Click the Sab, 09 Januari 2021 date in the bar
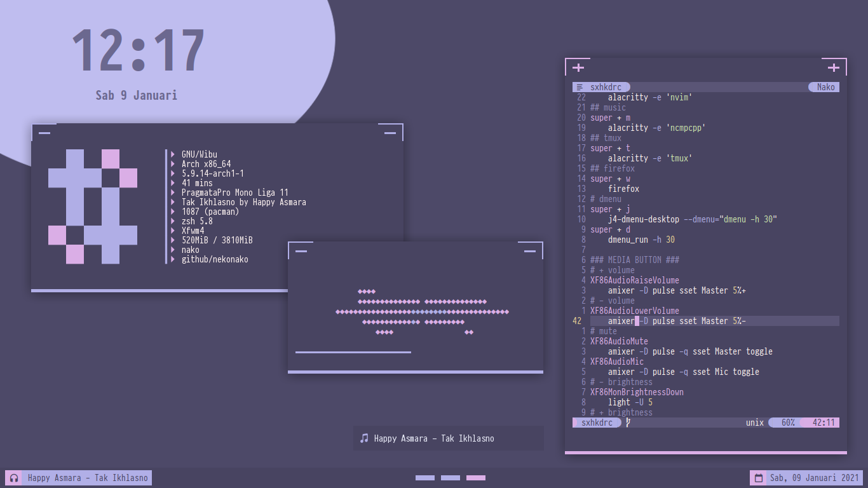 [815, 478]
